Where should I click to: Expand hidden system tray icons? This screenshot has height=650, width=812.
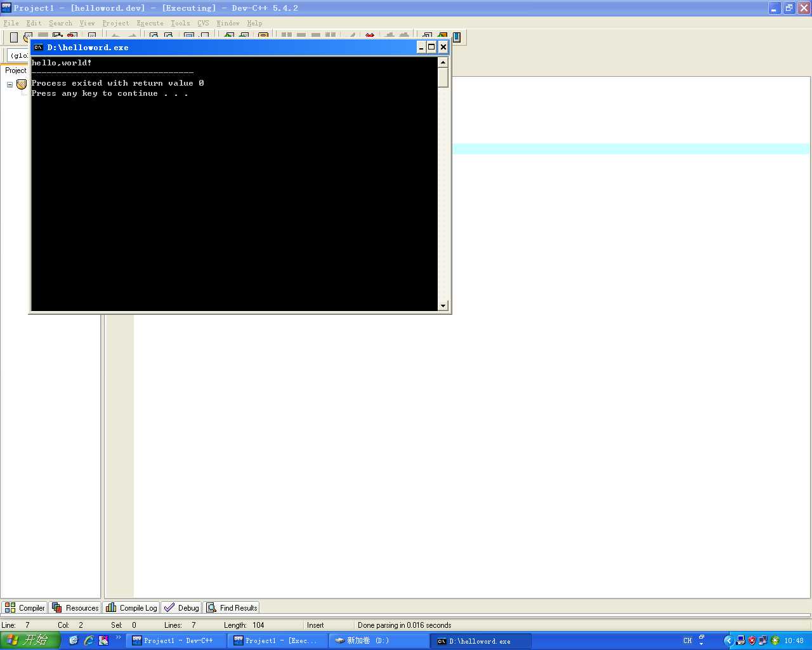[x=728, y=640]
